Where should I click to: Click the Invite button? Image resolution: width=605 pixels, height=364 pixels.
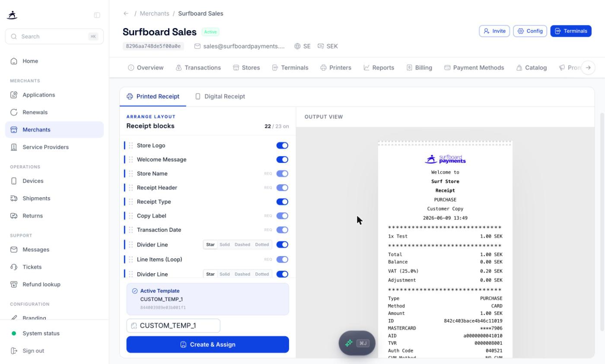(494, 31)
